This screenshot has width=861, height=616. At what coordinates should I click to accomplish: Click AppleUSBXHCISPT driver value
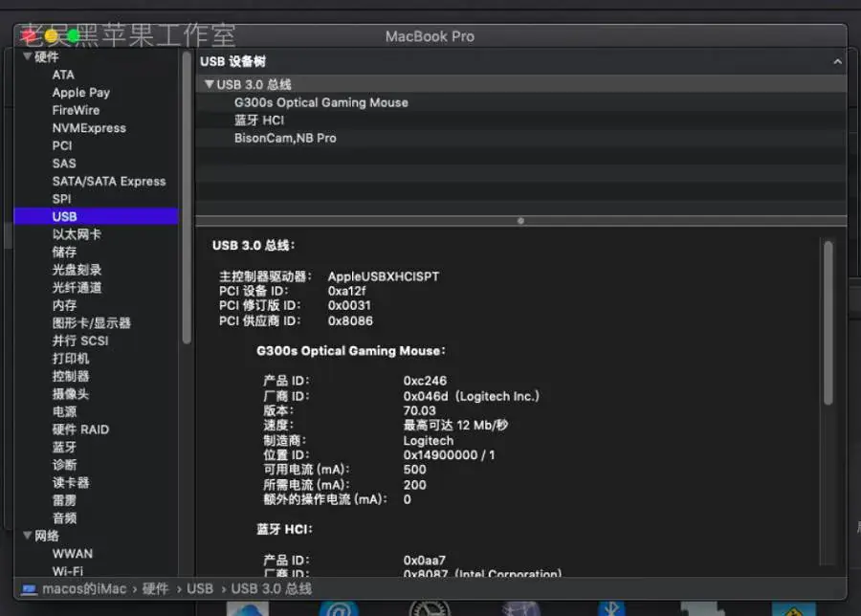click(x=384, y=276)
